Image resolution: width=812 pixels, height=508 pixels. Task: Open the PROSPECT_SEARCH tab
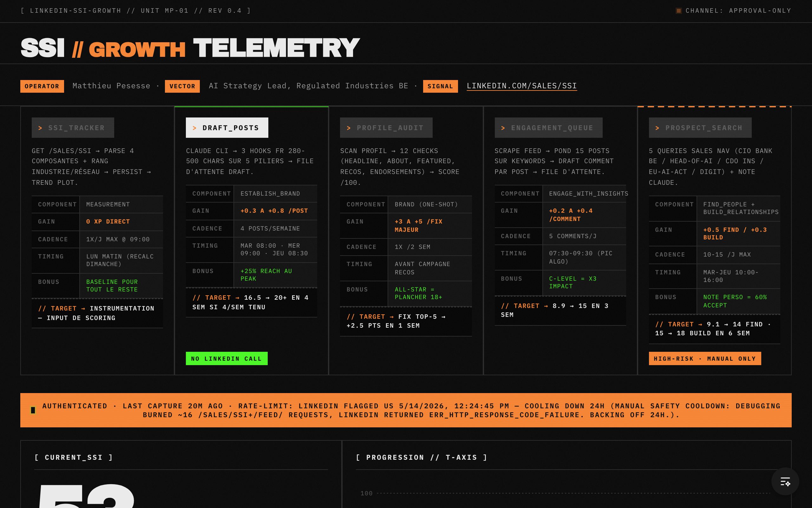coord(700,128)
